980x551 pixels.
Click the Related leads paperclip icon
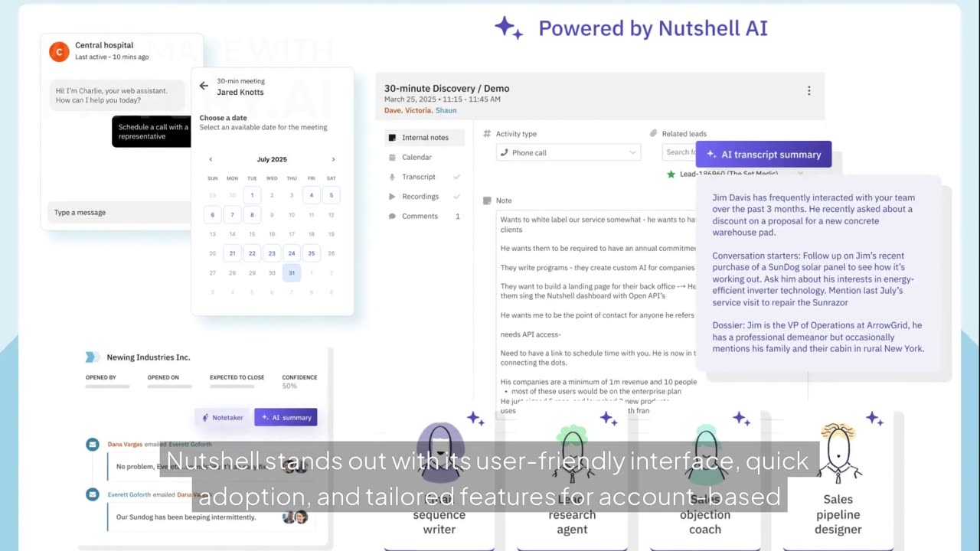point(653,133)
